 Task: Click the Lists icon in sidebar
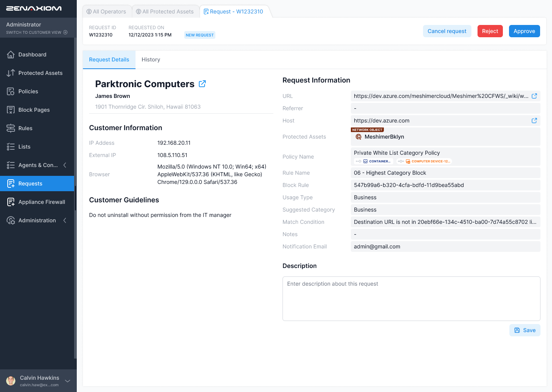tap(11, 147)
